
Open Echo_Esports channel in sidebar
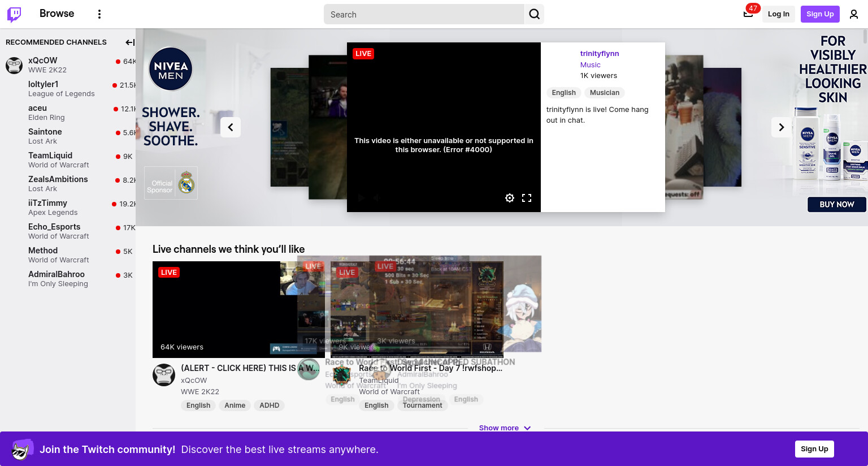click(68, 231)
